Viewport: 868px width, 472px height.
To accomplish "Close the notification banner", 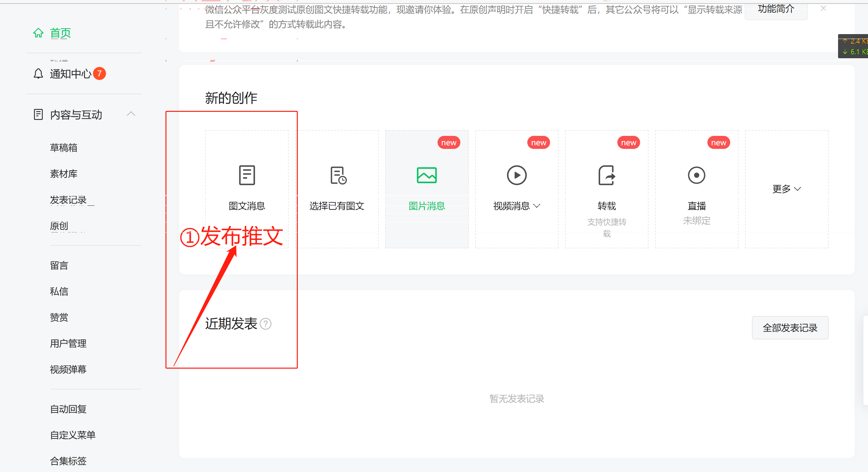I will click(823, 8).
